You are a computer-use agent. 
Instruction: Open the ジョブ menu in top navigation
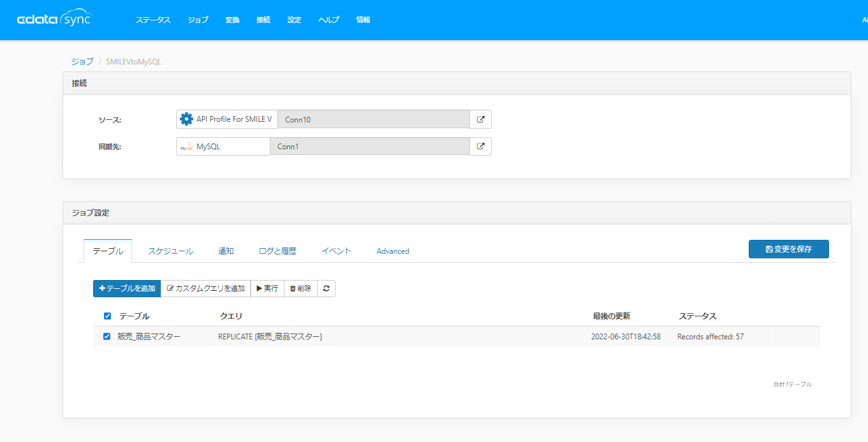click(198, 20)
